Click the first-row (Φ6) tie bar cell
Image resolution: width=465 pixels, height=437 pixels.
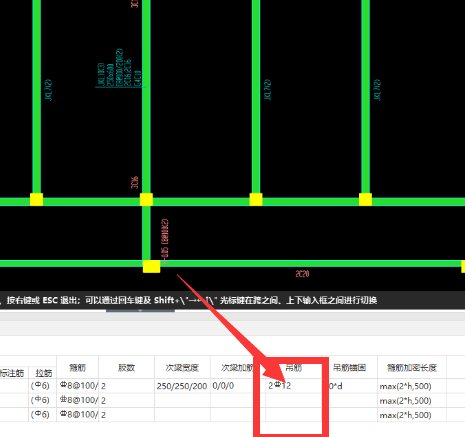click(42, 386)
